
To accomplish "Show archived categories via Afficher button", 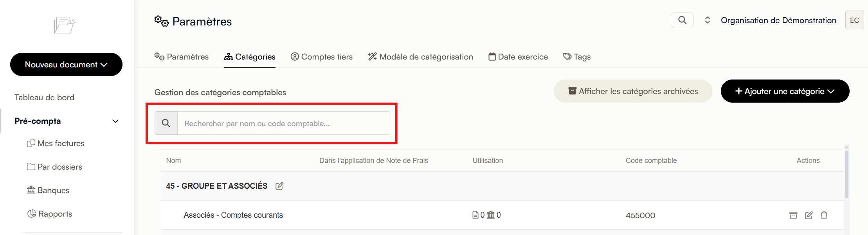I will [x=633, y=91].
